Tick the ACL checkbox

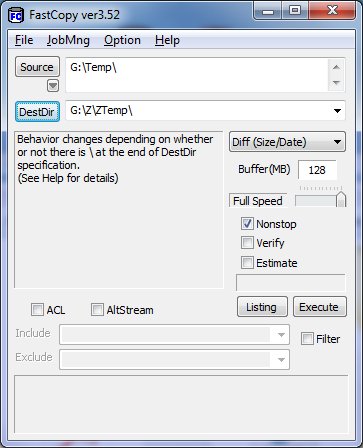tap(37, 310)
